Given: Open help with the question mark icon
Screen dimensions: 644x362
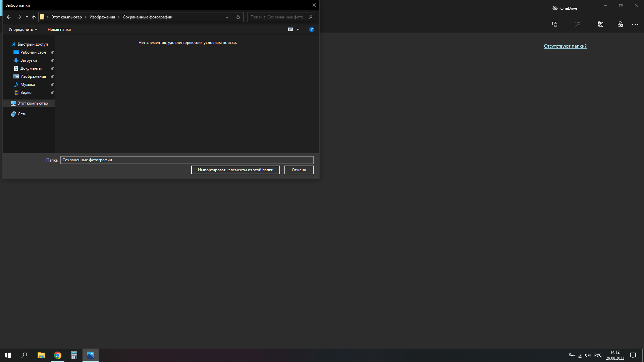Looking at the screenshot, I should (312, 29).
